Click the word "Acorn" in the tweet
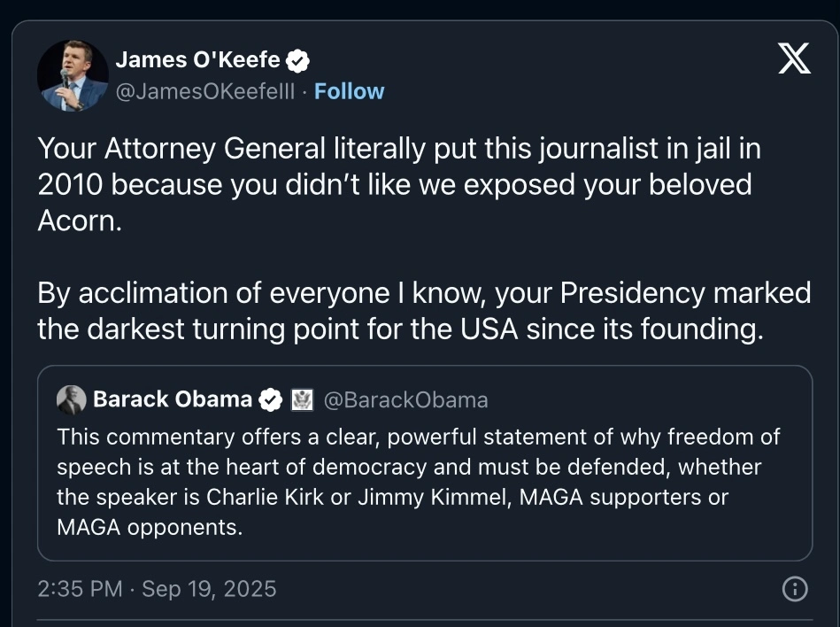Image resolution: width=840 pixels, height=627 pixels. point(78,221)
